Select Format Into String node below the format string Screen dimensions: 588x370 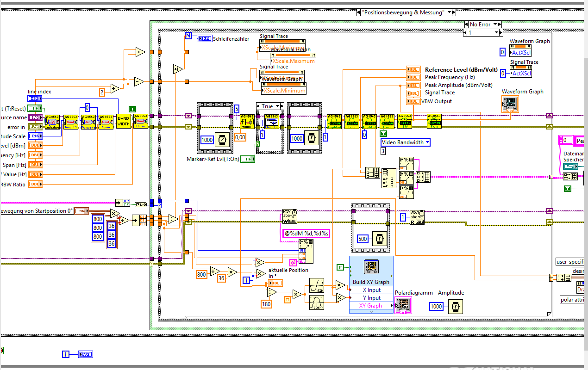click(x=306, y=251)
